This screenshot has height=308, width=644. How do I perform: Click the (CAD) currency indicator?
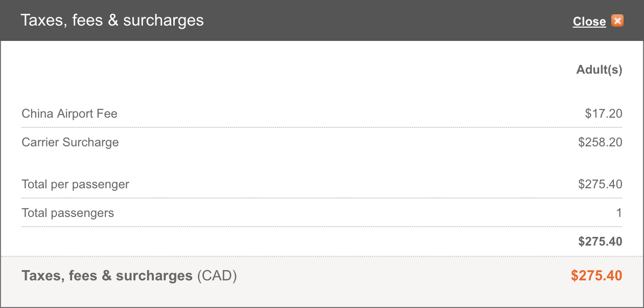click(217, 276)
